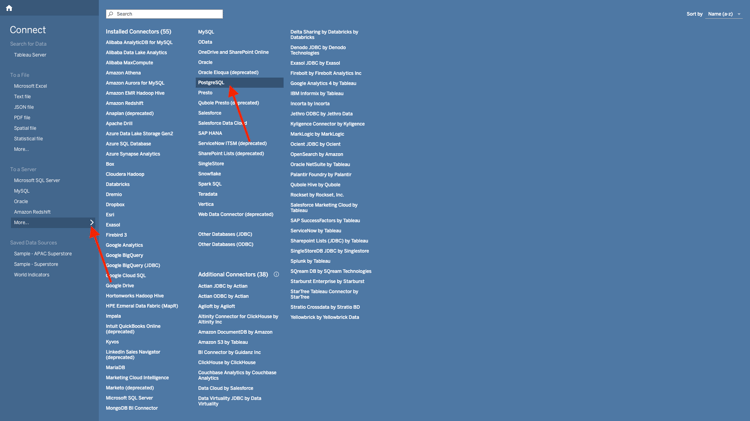
Task: Choose the Databricks connector
Action: (x=118, y=184)
